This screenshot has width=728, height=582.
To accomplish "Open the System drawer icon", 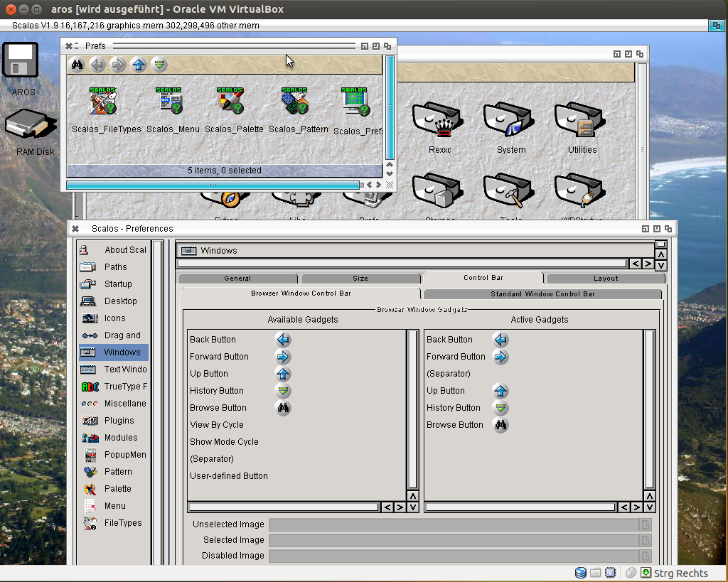I will pos(510,121).
